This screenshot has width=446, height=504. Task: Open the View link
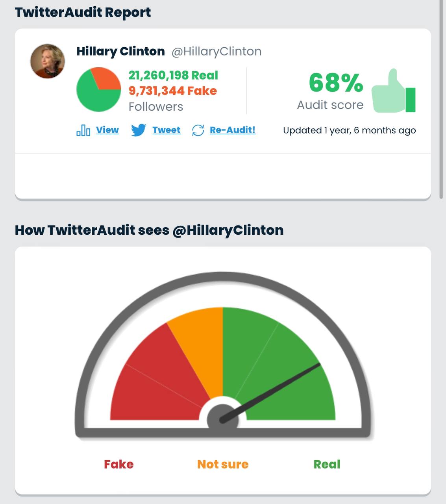coord(107,130)
